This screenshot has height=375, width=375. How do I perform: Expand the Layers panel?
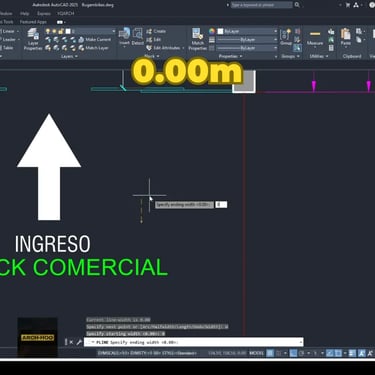(69, 56)
